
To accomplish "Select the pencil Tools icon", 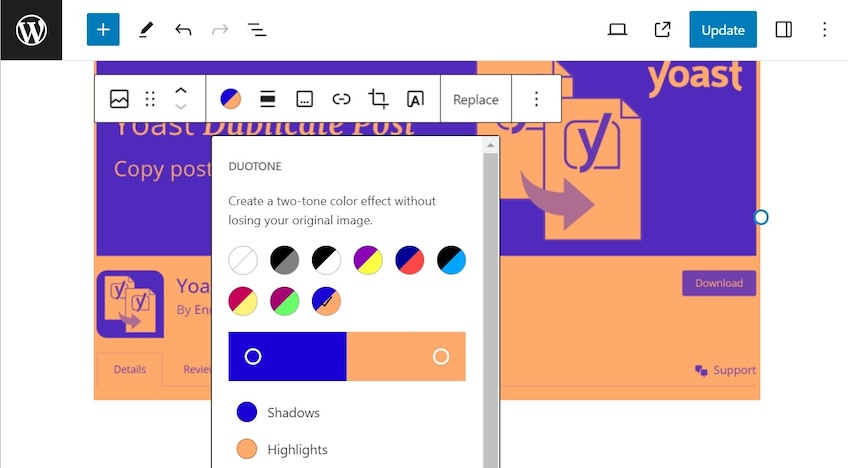I will point(146,30).
